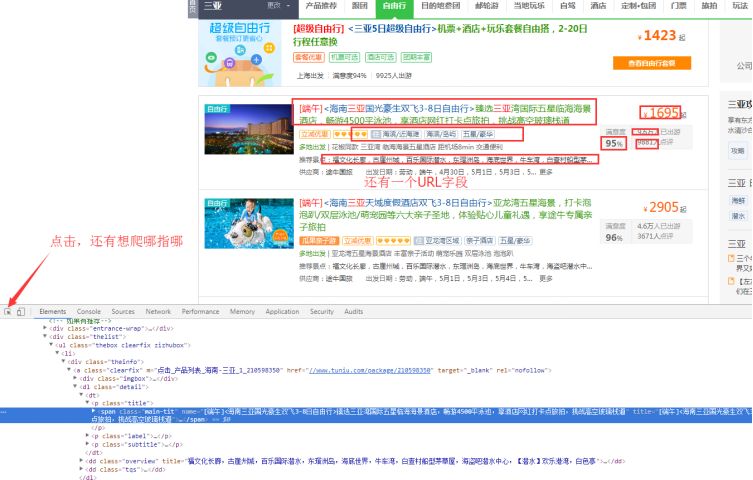Viewport: 753px width, 480px height.
Task: Open the Elements tab in DevTools
Action: click(x=53, y=312)
